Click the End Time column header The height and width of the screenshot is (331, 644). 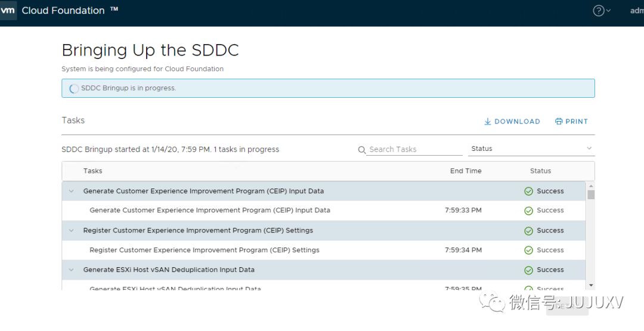pos(466,171)
